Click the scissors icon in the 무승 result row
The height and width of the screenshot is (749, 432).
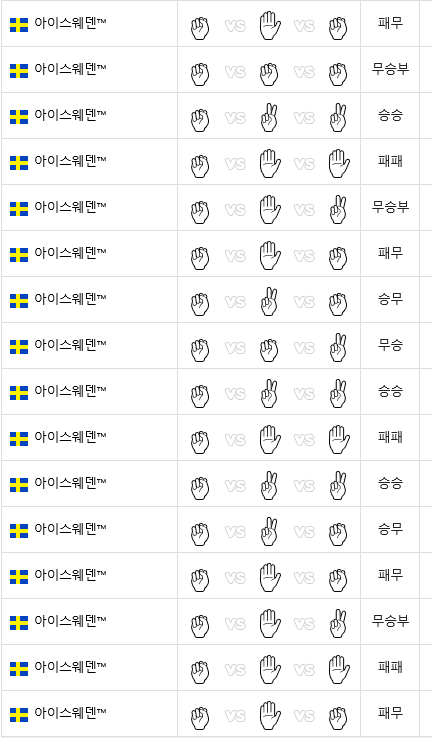pyautogui.click(x=338, y=348)
